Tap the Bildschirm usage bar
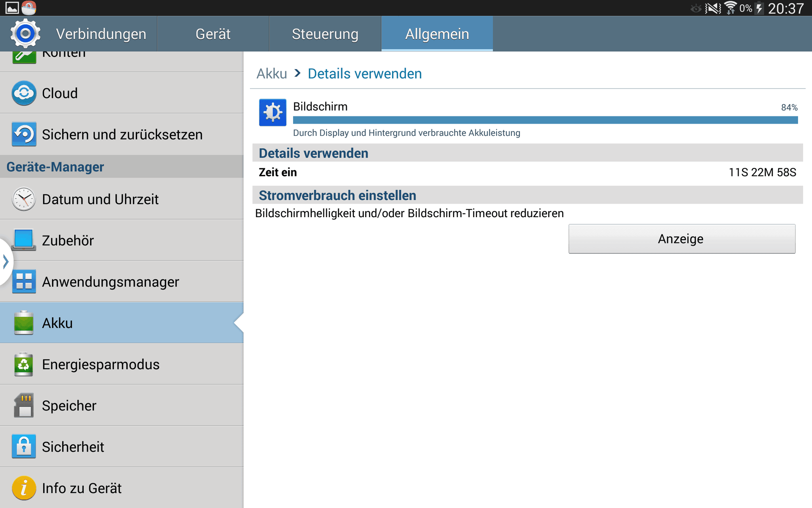The width and height of the screenshot is (812, 508). point(545,120)
